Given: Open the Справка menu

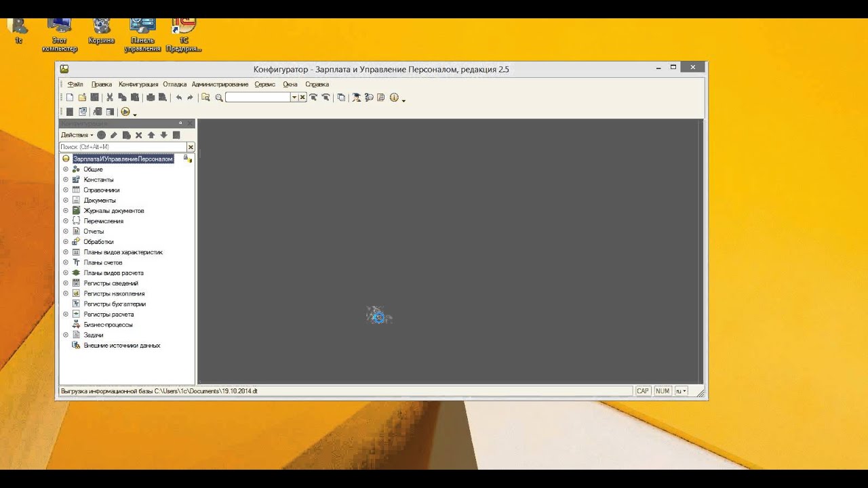Looking at the screenshot, I should (317, 84).
